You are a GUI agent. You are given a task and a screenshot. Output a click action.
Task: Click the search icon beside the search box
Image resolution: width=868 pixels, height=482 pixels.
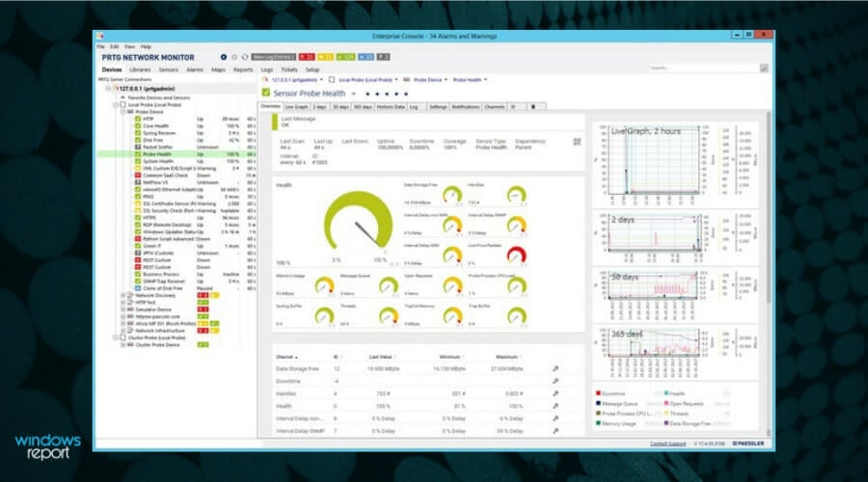764,68
